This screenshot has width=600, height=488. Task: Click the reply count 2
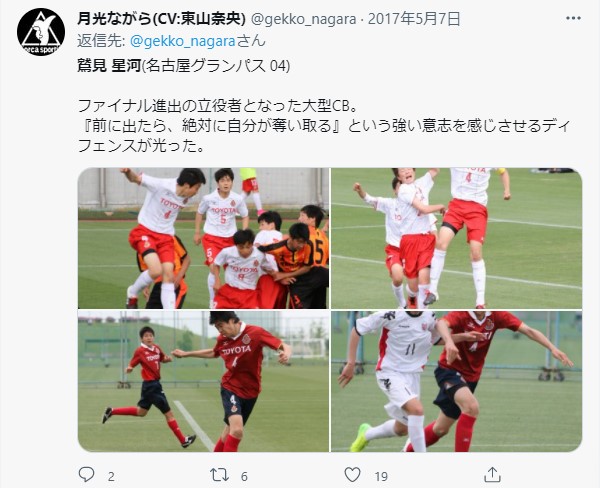coord(111,477)
